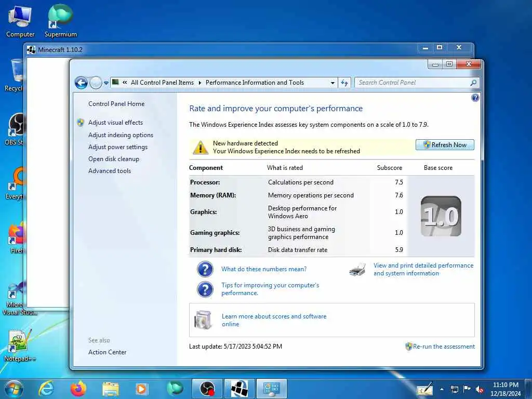The height and width of the screenshot is (399, 532).
Task: Click the search magnifier icon
Action: pyautogui.click(x=473, y=83)
